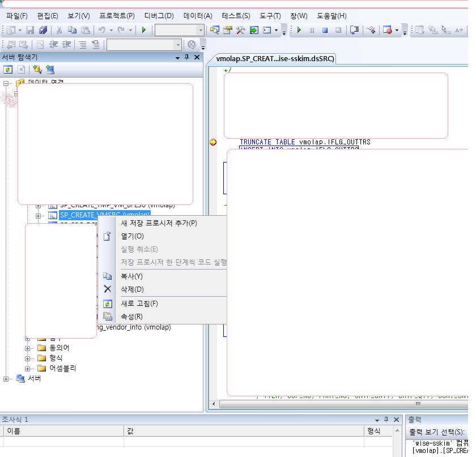Open the Toolbox hammer and wrench icon

click(x=241, y=30)
